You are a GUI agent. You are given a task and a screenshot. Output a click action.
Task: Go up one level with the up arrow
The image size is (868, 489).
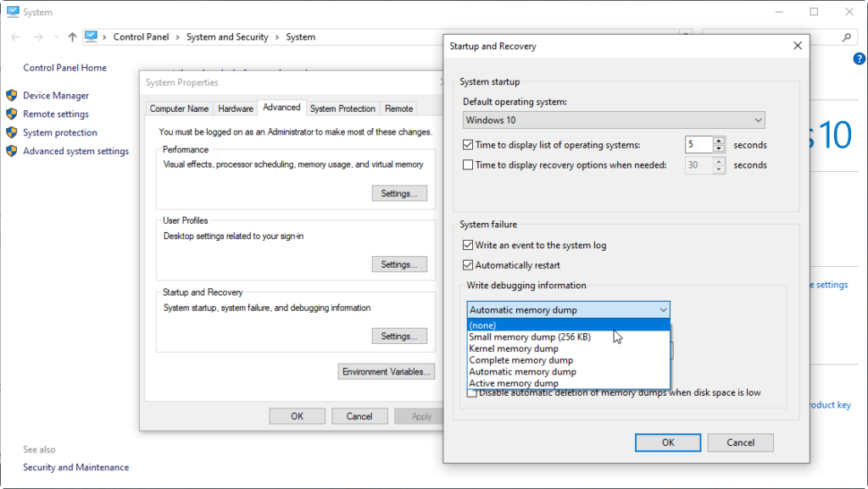pyautogui.click(x=72, y=37)
